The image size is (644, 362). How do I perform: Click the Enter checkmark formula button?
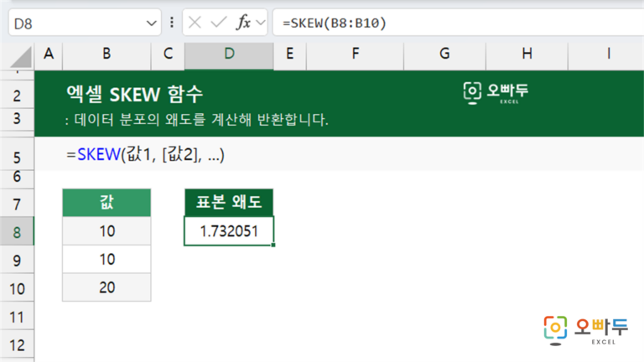point(219,23)
